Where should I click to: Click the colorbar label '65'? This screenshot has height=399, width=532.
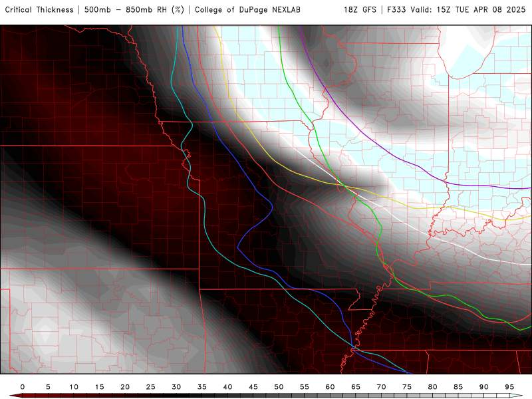coord(356,387)
